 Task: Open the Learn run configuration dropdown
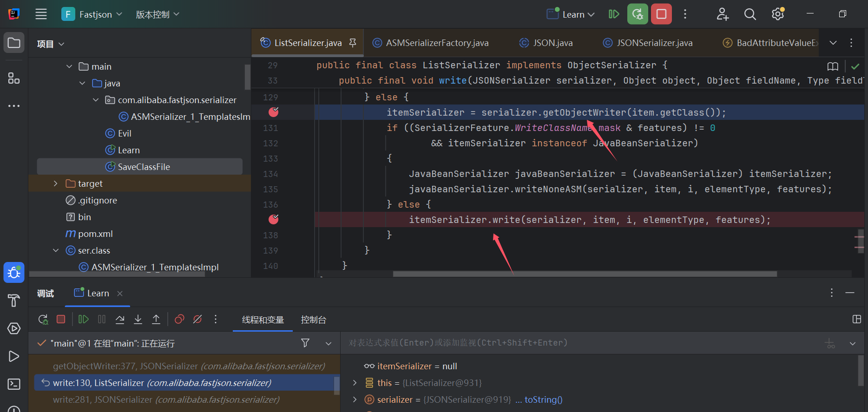coord(571,14)
